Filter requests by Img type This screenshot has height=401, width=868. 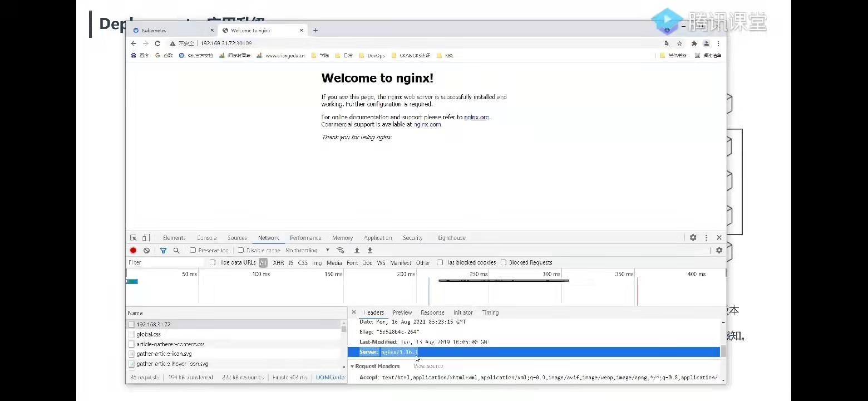(x=317, y=262)
